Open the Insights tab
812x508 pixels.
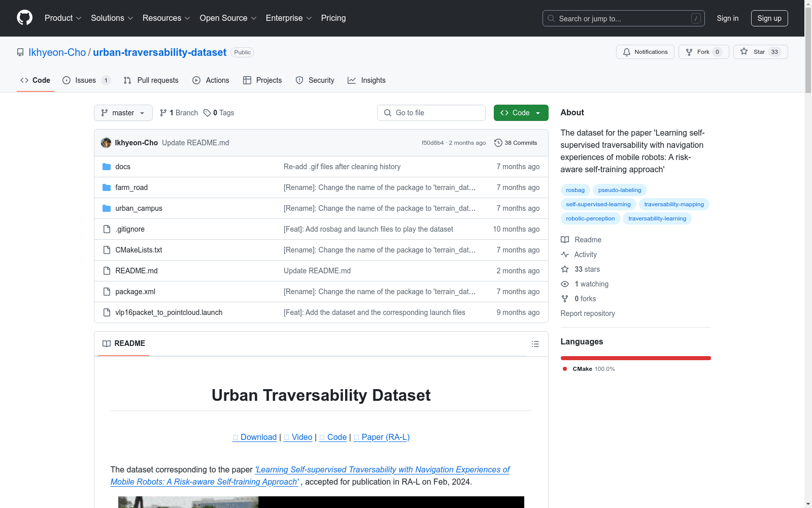(366, 80)
